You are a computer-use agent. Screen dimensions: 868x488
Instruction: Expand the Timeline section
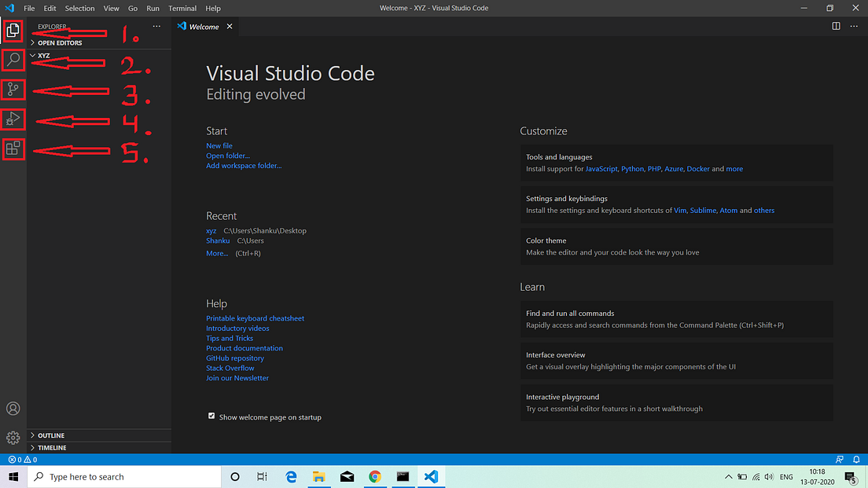click(52, 448)
